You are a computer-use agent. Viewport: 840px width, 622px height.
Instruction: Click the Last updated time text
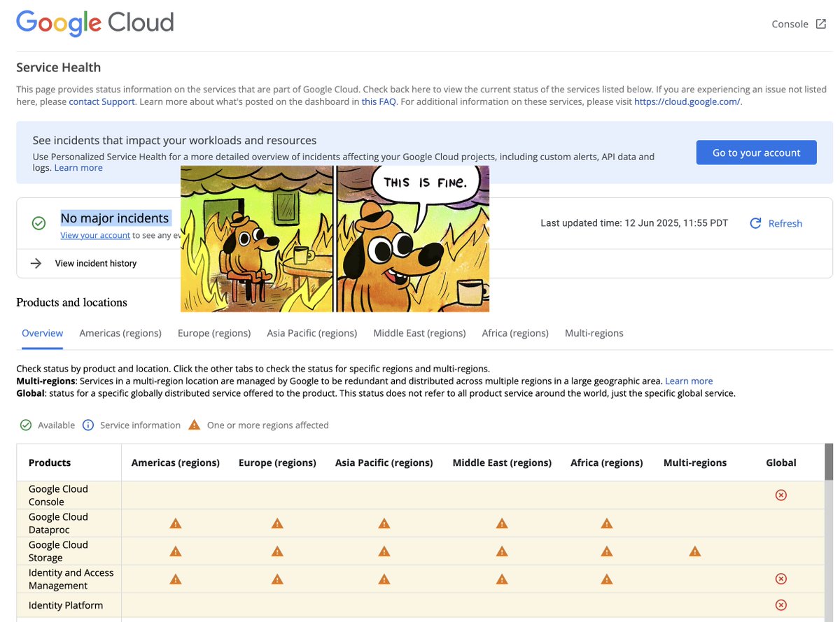click(634, 223)
